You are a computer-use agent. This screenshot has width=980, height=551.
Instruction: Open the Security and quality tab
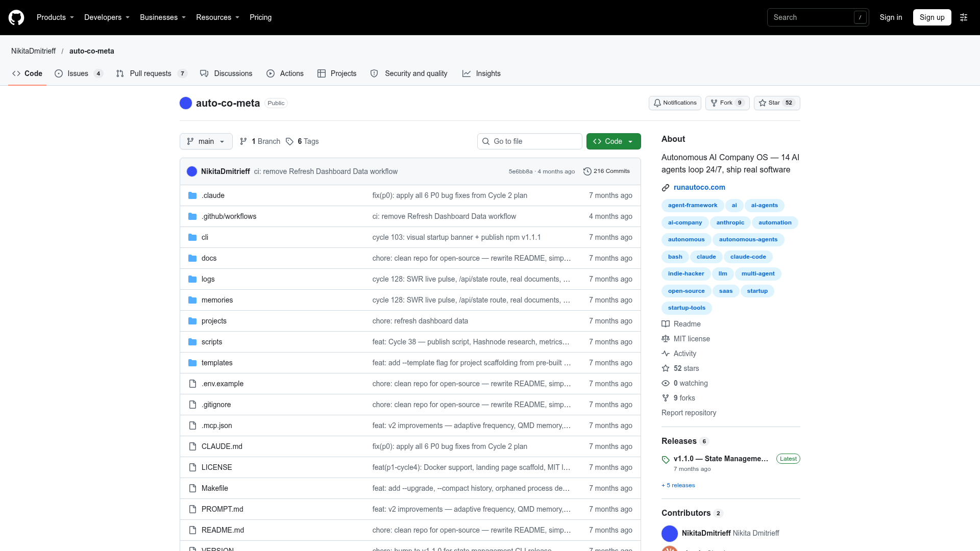409,73
